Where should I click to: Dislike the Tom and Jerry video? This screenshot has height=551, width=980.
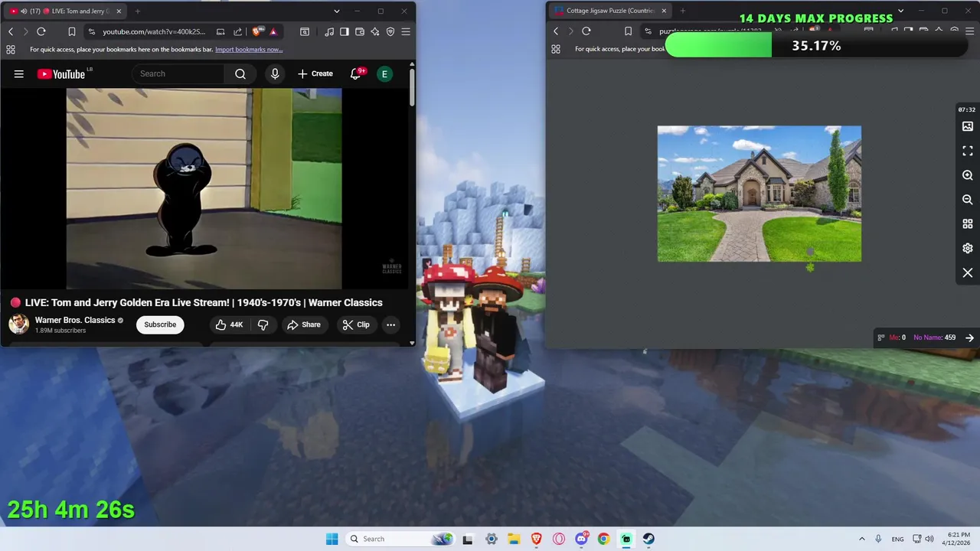[x=263, y=324]
